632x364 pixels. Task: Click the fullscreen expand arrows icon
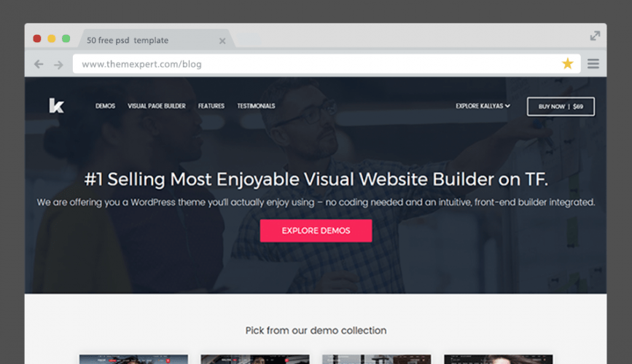pos(595,36)
